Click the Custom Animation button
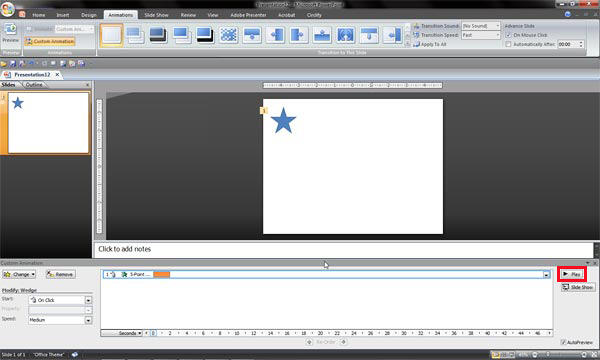This screenshot has height=360, width=600. coord(50,41)
